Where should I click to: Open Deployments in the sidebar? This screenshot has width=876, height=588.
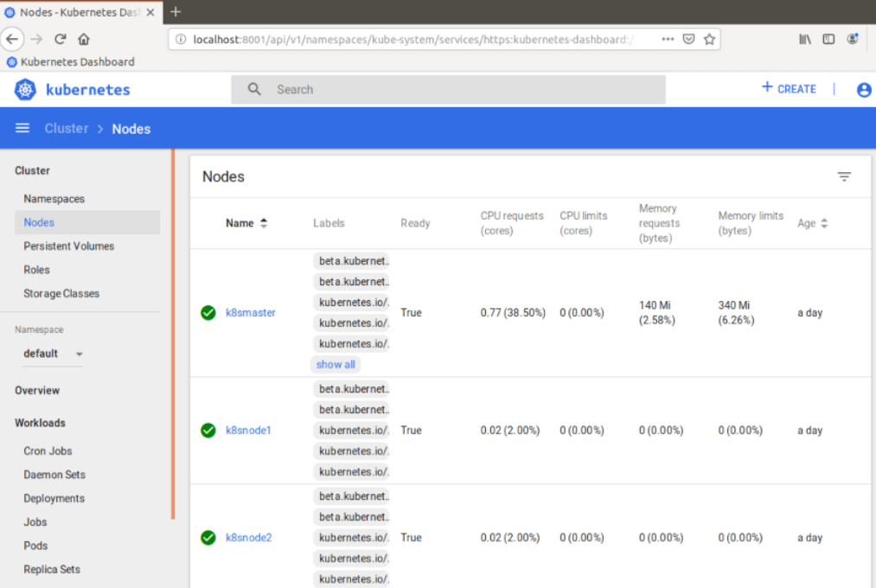tap(54, 498)
